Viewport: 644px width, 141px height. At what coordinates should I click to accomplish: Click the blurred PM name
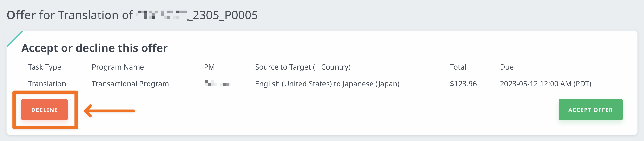click(218, 84)
